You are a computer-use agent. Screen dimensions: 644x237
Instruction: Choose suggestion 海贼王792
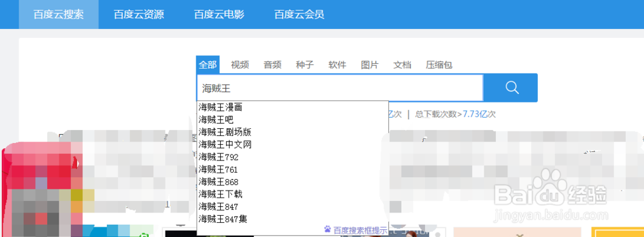pyautogui.click(x=292, y=157)
